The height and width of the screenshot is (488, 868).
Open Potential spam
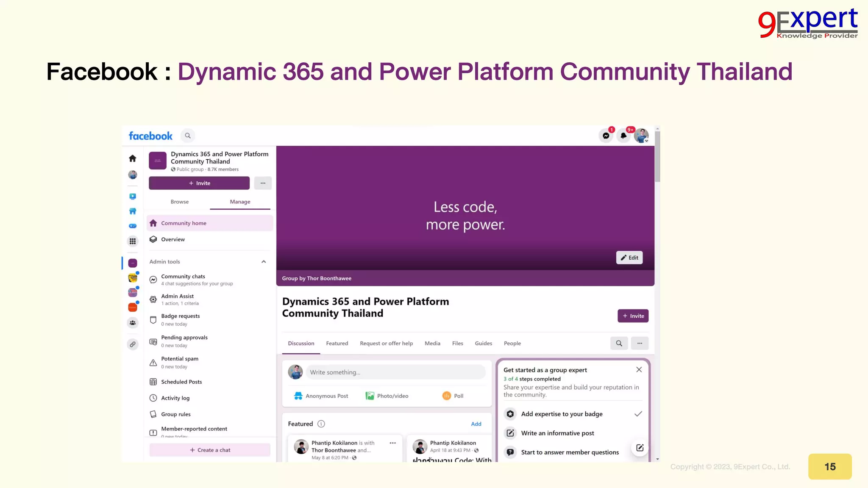(210, 363)
